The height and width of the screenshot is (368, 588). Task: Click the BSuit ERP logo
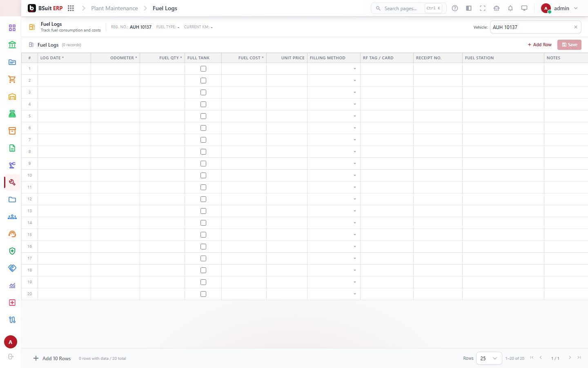[x=45, y=8]
